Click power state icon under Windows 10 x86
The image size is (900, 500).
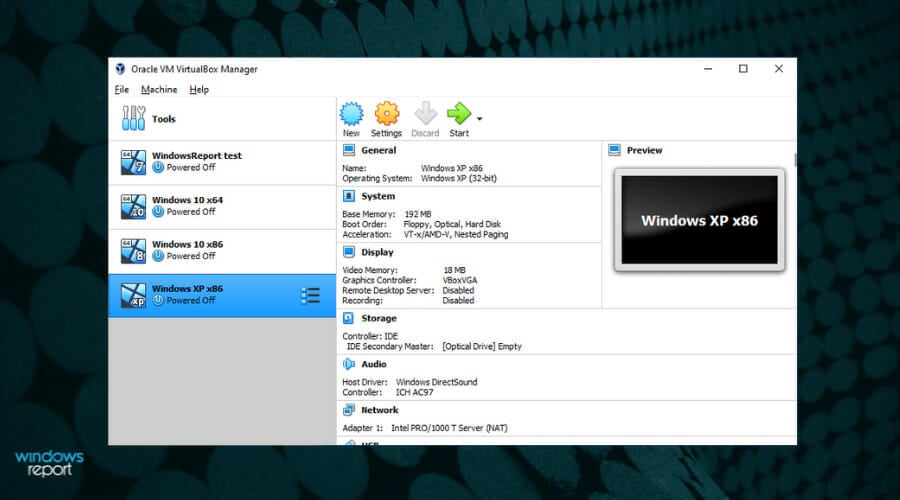pos(158,256)
